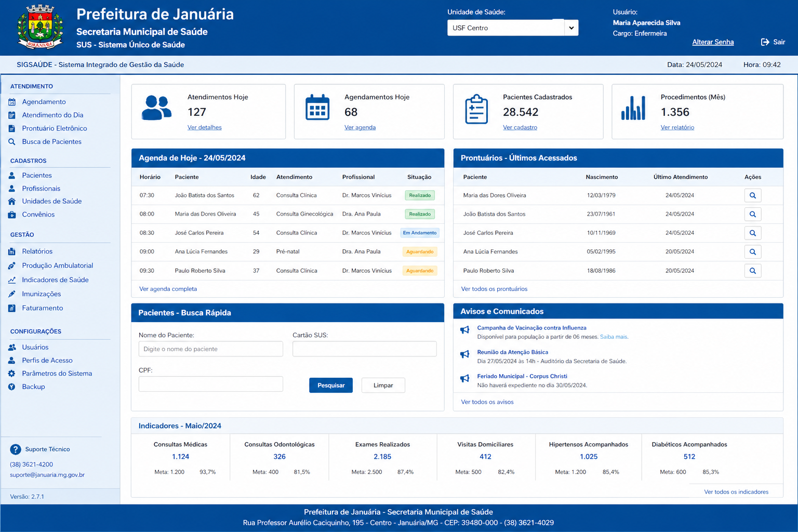
Task: Click the Suporte Técnico help icon
Action: [16, 449]
